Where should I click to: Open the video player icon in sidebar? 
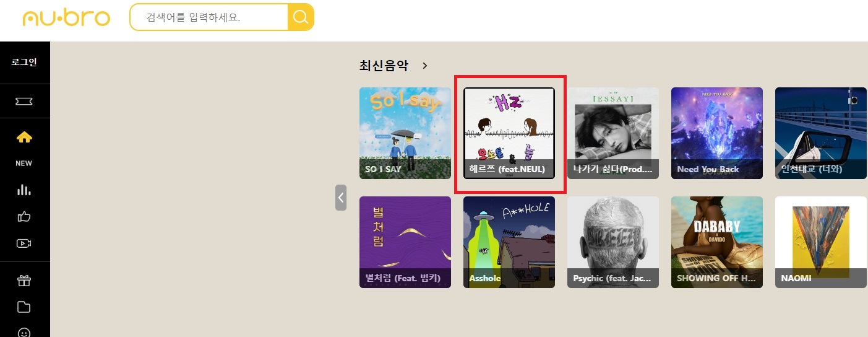click(x=24, y=243)
